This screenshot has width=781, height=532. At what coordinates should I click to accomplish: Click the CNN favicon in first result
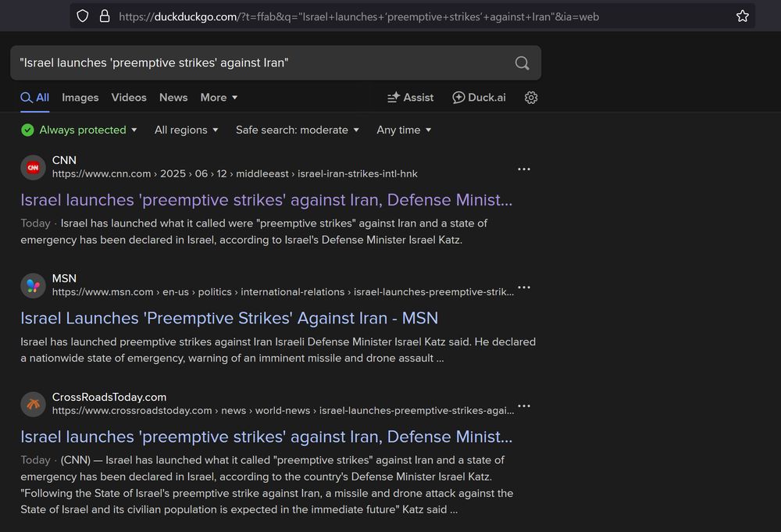(x=33, y=167)
